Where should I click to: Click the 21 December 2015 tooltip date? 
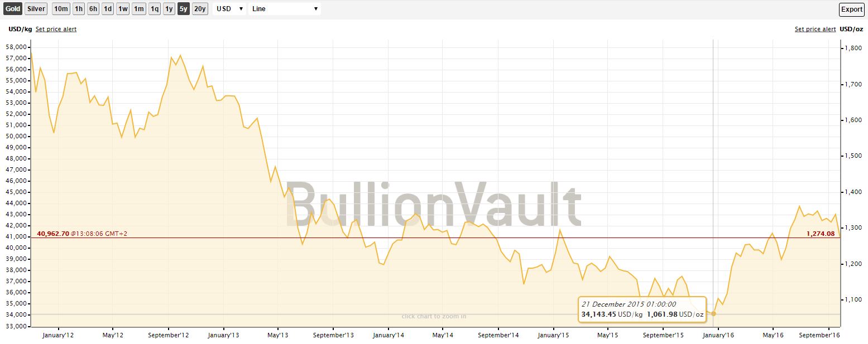point(629,304)
